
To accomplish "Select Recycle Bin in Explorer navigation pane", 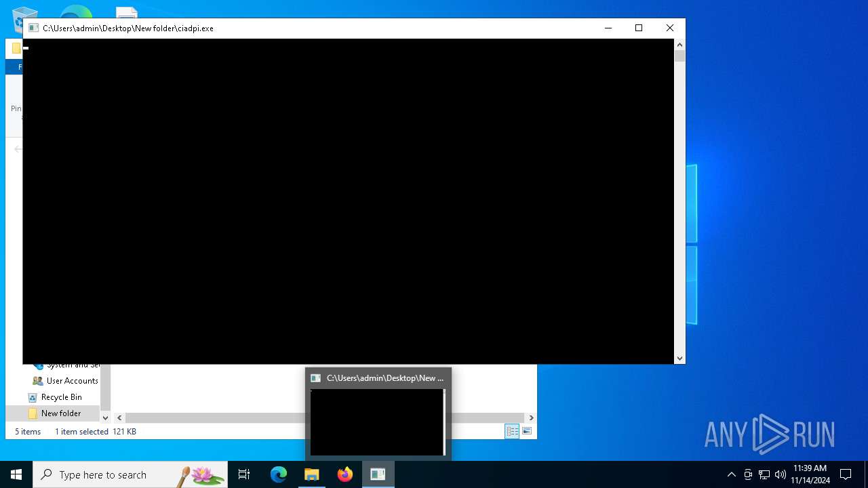I will point(61,397).
